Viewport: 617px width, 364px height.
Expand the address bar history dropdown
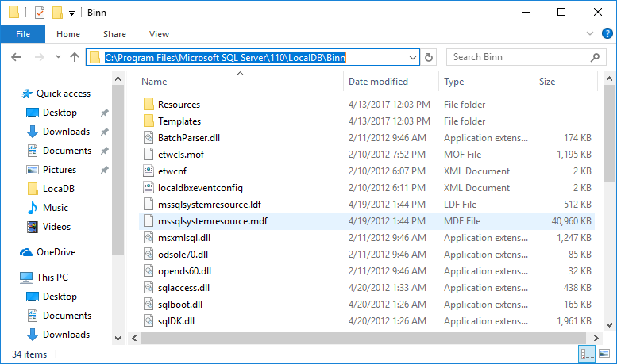(412, 57)
